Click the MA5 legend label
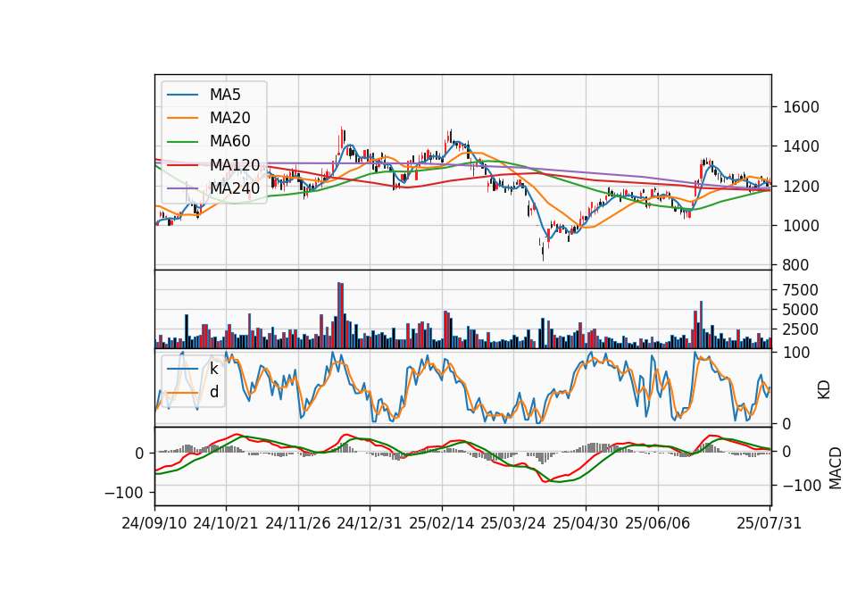The height and width of the screenshot is (616, 857). click(225, 95)
